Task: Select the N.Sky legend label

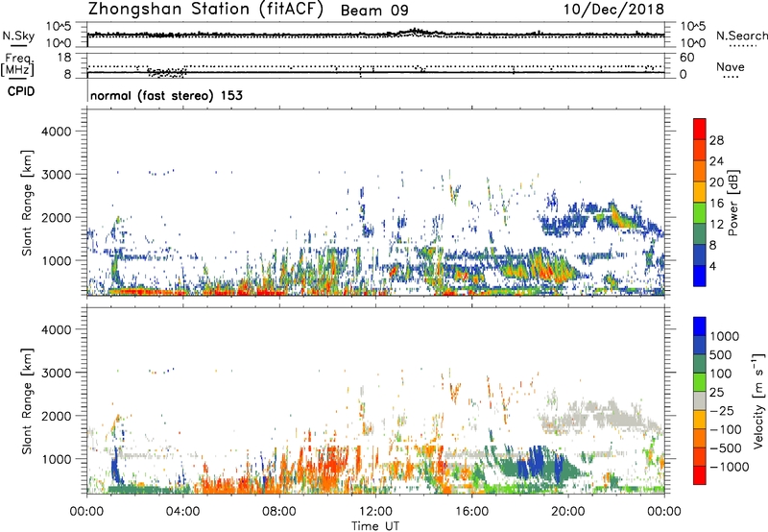Action: [18, 36]
